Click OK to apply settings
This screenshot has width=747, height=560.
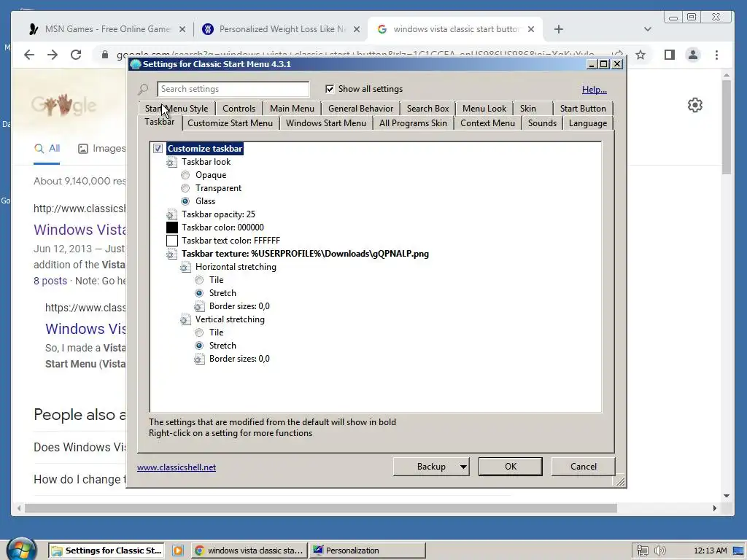tap(510, 467)
